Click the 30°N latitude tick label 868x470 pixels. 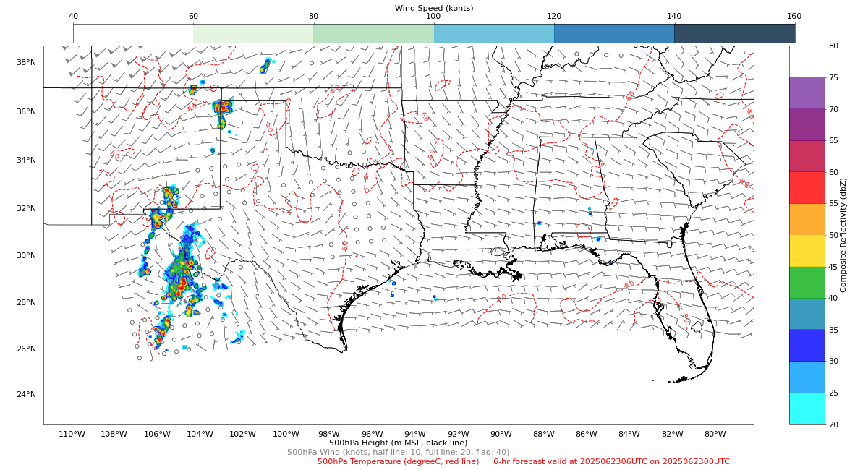(26, 255)
